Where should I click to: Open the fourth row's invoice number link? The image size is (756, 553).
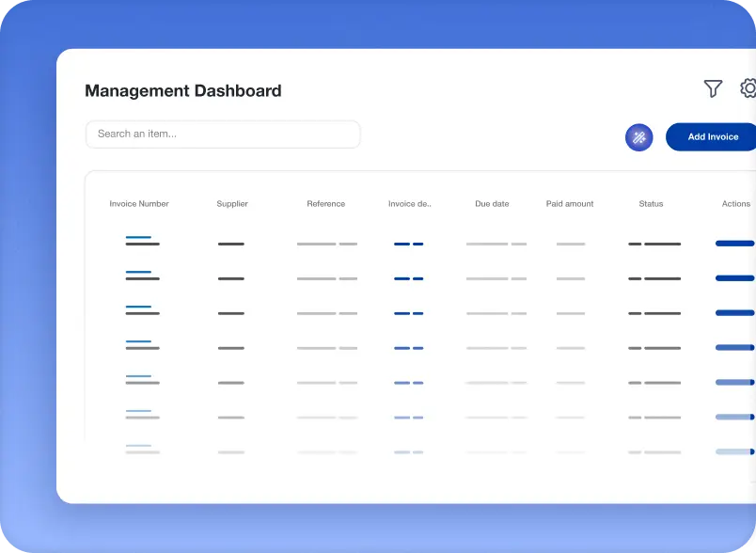[x=139, y=342]
